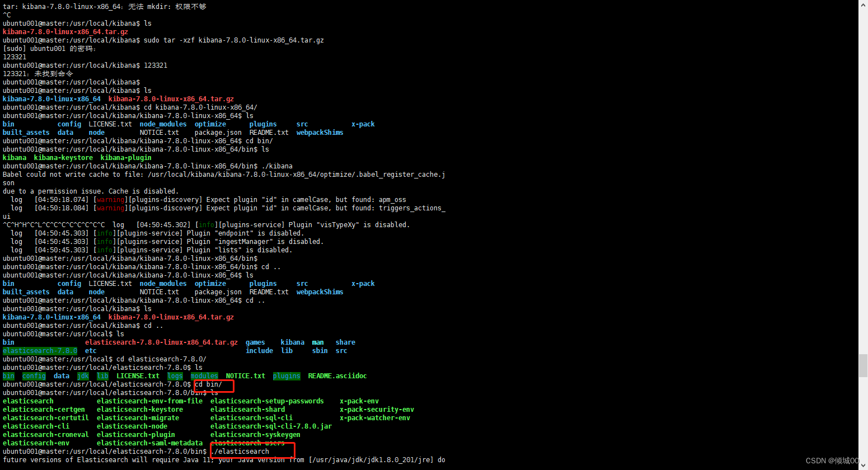
Task: Select the "[sudo] ubuntu001 的密码:" prompt line
Action: [x=50, y=49]
